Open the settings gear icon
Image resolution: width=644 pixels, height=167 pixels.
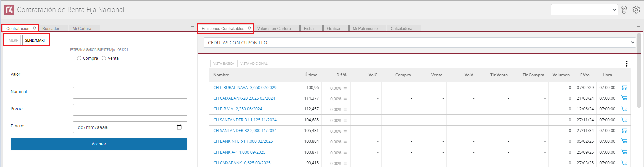pos(636,10)
